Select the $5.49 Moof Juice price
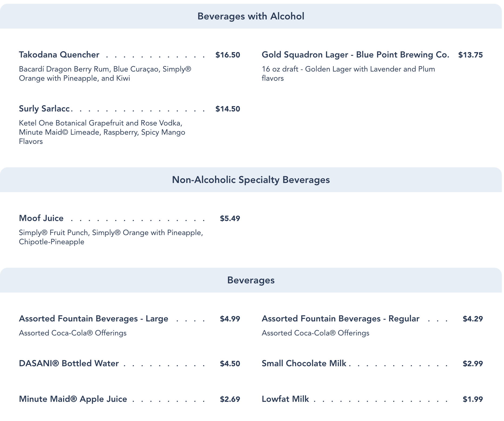Viewport: 504px width, 421px height. [230, 219]
